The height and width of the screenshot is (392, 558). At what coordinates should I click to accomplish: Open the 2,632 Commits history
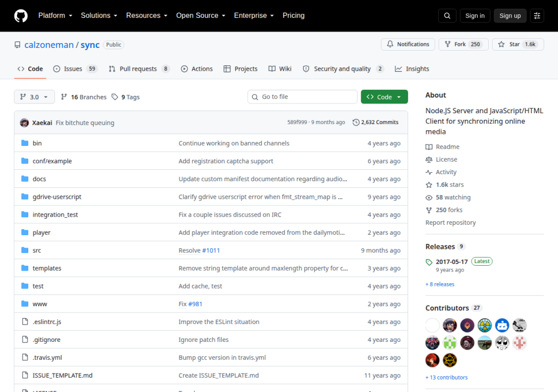[x=375, y=122]
